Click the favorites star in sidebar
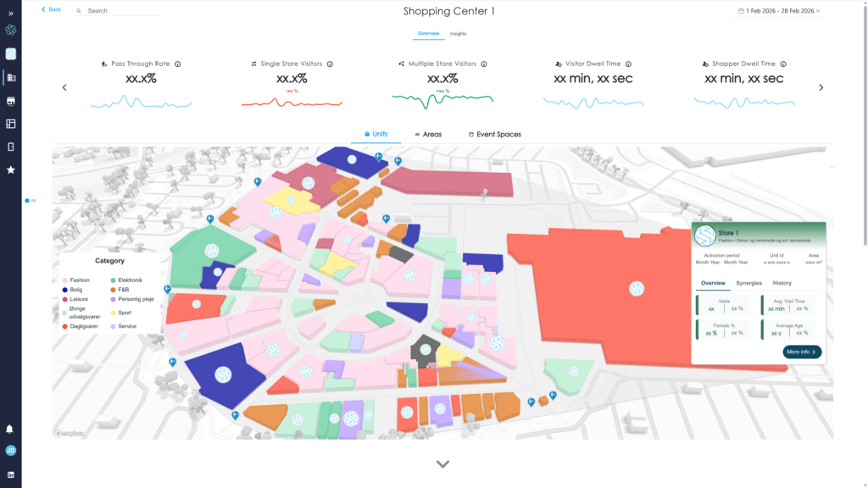Image resolution: width=868 pixels, height=488 pixels. tap(11, 169)
